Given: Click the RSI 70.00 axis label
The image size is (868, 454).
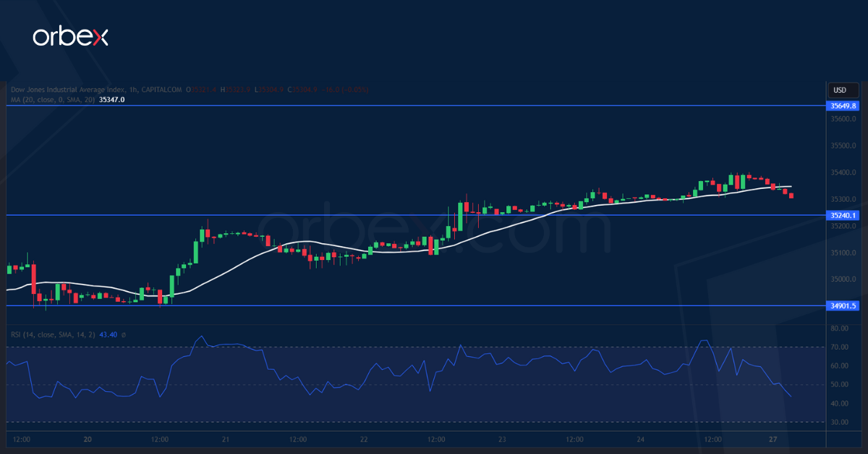Looking at the screenshot, I should click(839, 348).
